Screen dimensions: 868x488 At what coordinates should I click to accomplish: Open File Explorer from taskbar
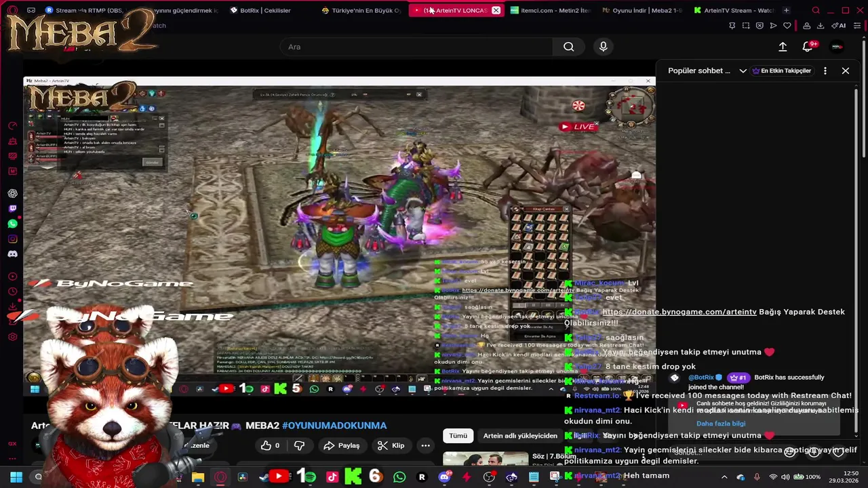(x=198, y=477)
